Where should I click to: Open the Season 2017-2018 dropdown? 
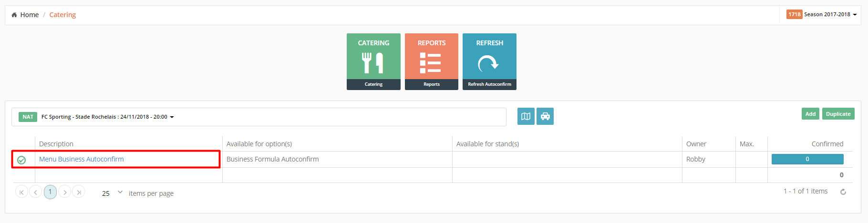(822, 14)
